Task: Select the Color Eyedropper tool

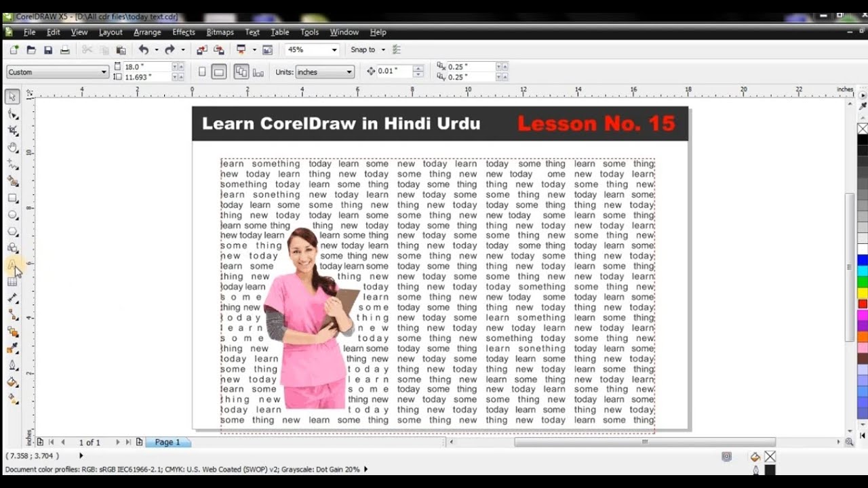Action: pyautogui.click(x=12, y=348)
